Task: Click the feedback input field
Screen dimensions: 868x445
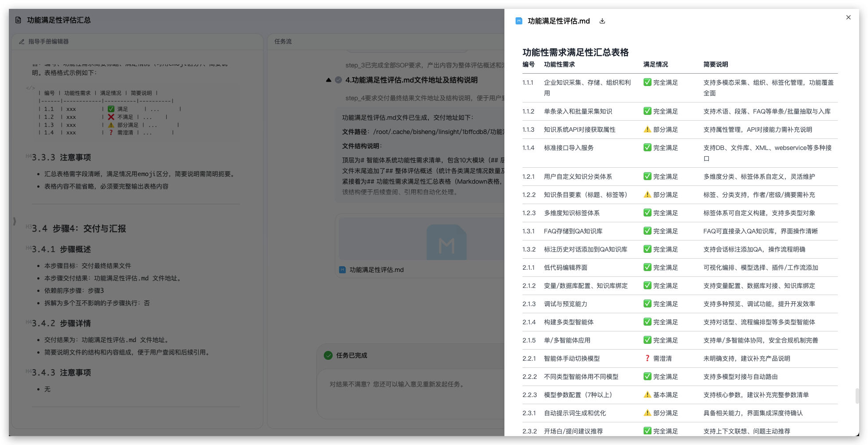Action: coord(410,394)
